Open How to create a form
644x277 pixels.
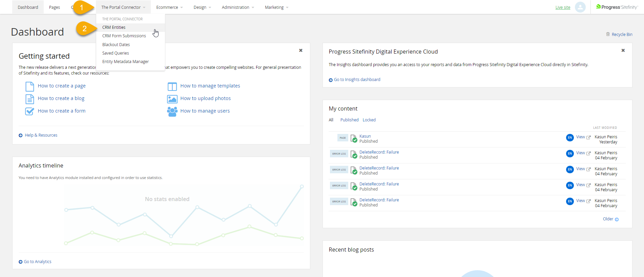[x=62, y=111]
